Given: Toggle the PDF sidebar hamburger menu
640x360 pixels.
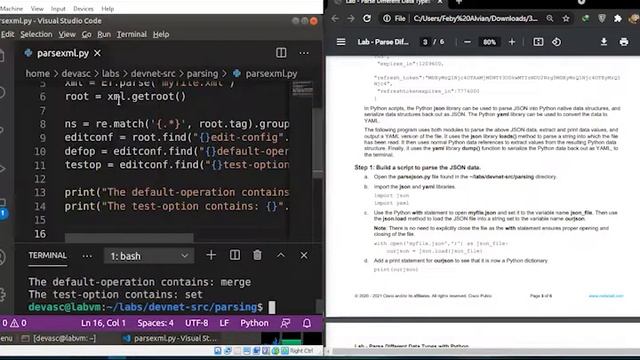Looking at the screenshot, I should click(341, 42).
